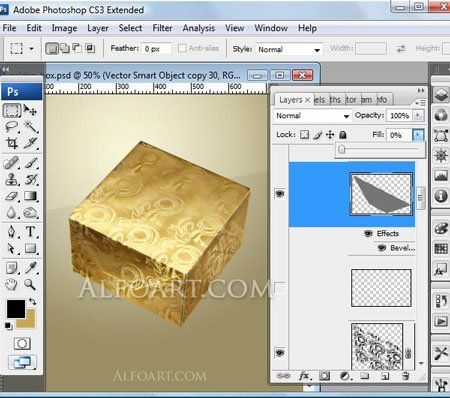Select the Type tool

(30, 232)
